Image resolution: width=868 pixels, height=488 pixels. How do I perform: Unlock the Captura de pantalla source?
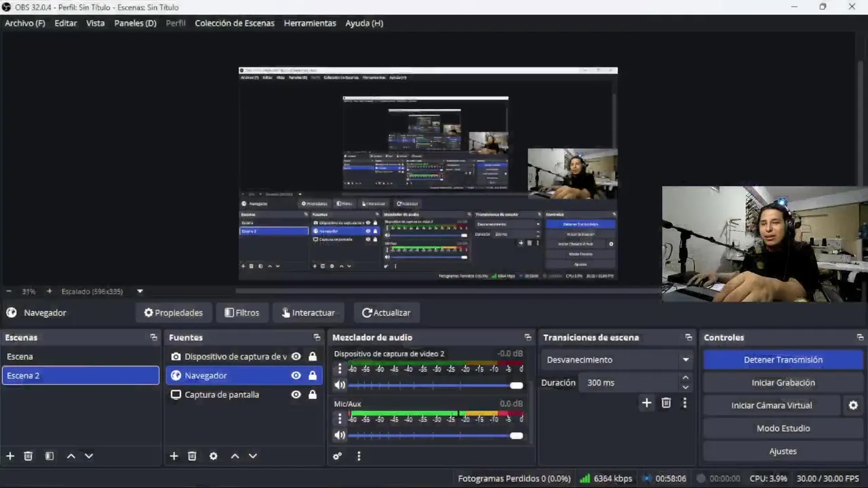pyautogui.click(x=313, y=394)
